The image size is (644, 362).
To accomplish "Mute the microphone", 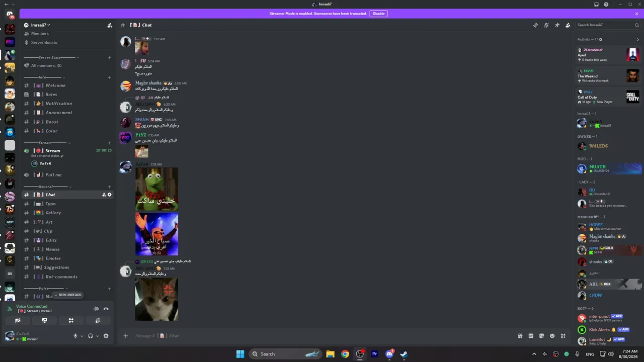I will (75, 336).
